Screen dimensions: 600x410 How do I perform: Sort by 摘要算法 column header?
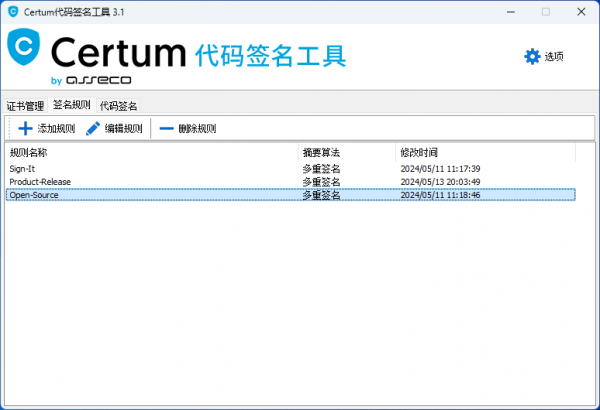pos(347,153)
